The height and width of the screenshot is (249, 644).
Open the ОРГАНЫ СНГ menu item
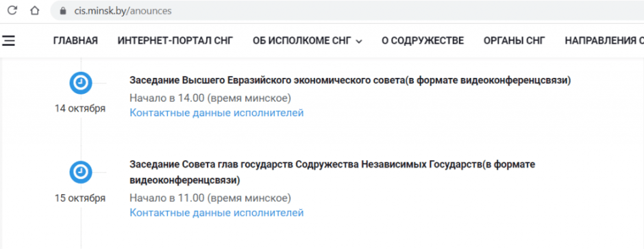coord(515,40)
